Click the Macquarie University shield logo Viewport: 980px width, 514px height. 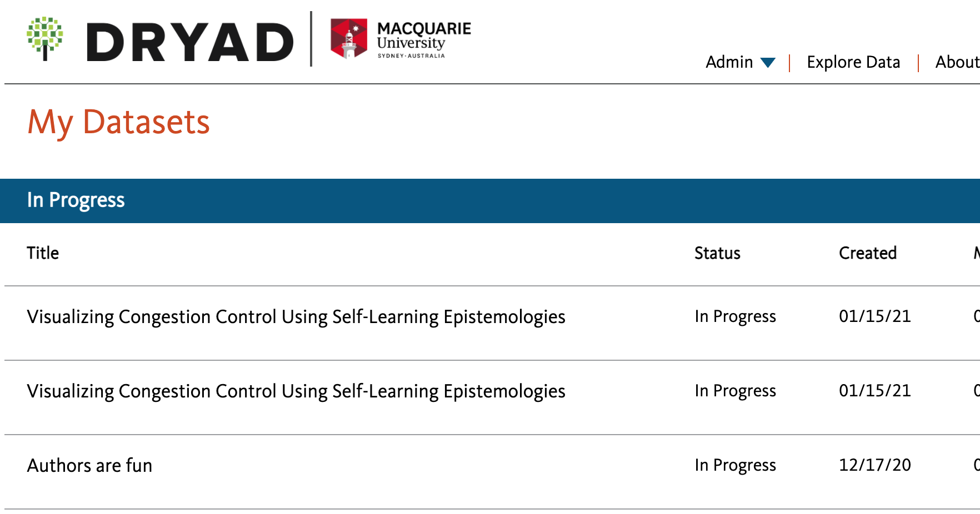[349, 38]
